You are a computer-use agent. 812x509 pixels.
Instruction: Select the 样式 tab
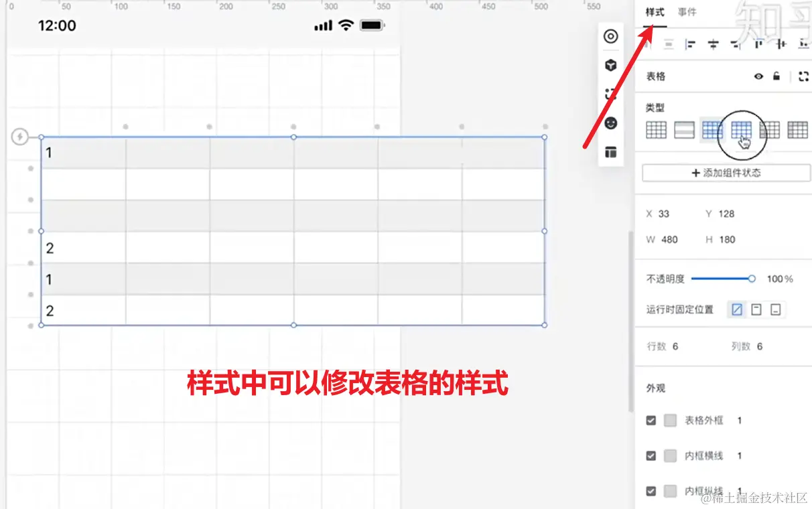(x=655, y=11)
